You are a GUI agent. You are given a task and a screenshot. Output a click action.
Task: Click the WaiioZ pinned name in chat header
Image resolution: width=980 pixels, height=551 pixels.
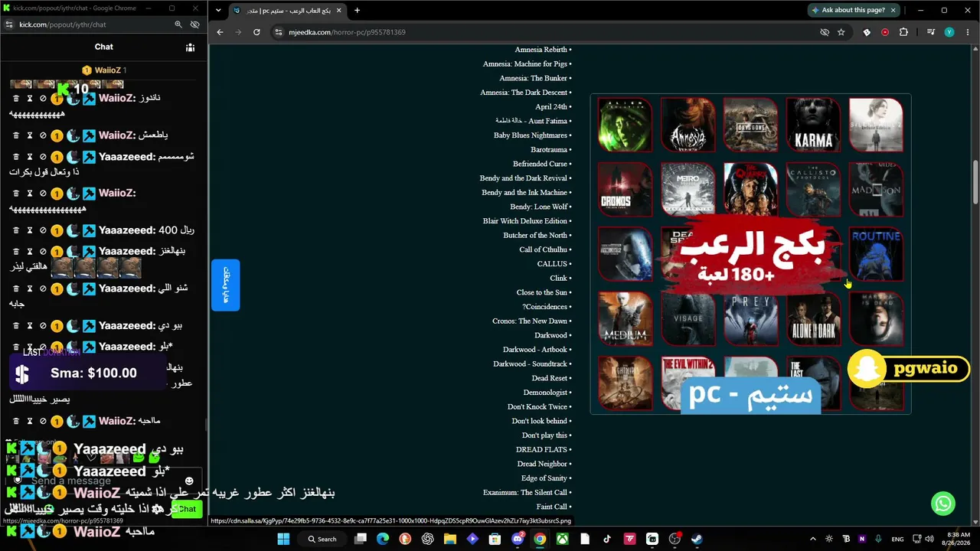click(106, 70)
